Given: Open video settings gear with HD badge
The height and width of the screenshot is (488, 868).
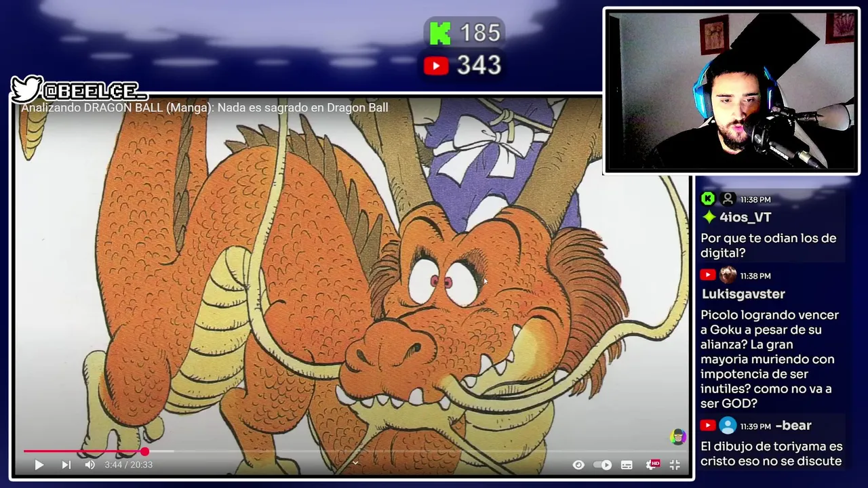Looking at the screenshot, I should pyautogui.click(x=652, y=465).
